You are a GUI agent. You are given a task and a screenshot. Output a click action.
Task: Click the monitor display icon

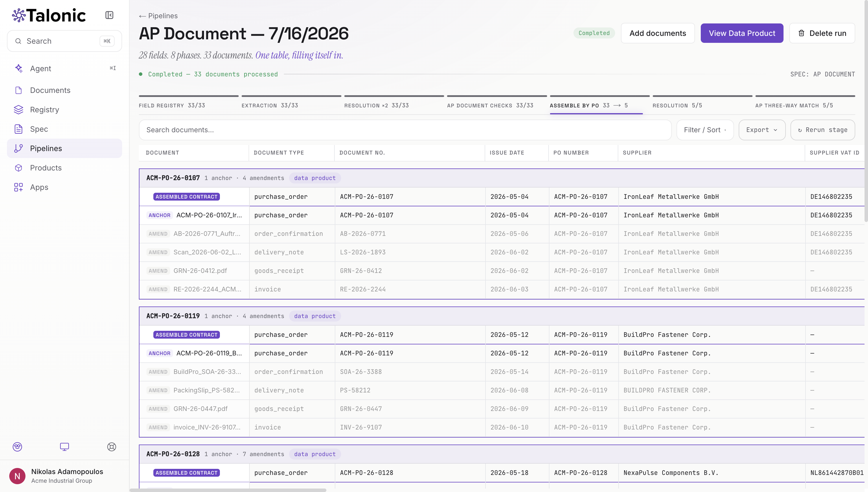pos(64,447)
